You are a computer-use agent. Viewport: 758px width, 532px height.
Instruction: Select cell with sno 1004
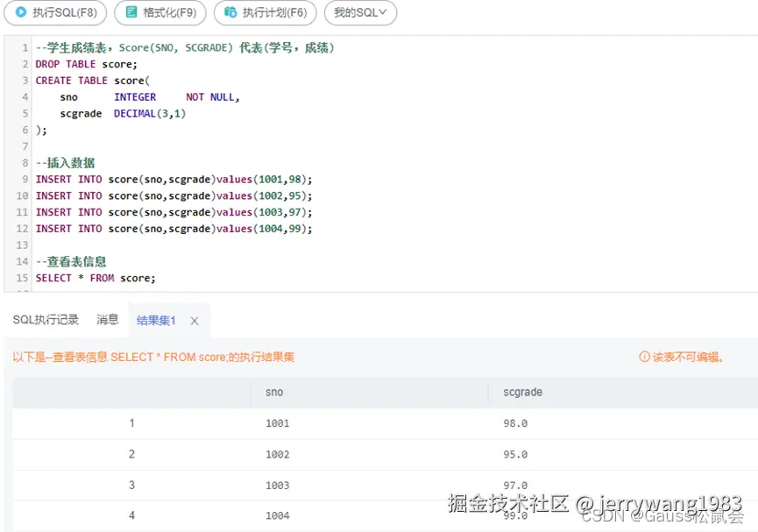point(278,516)
